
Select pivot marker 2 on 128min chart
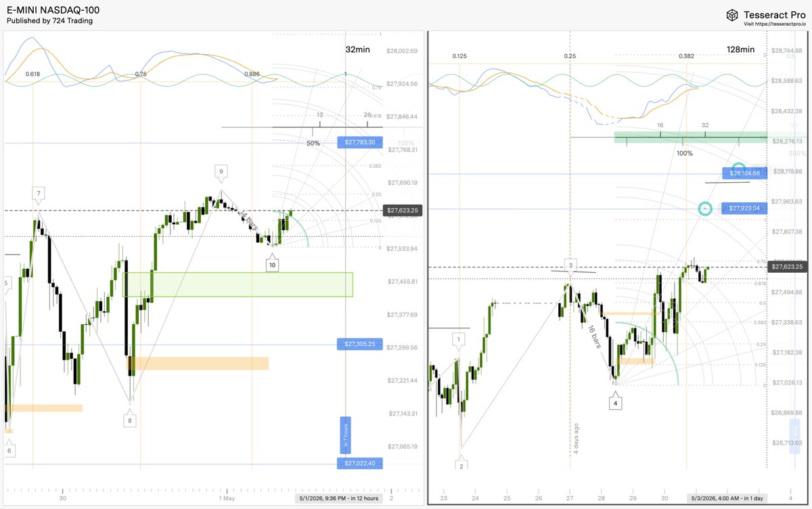pos(461,466)
